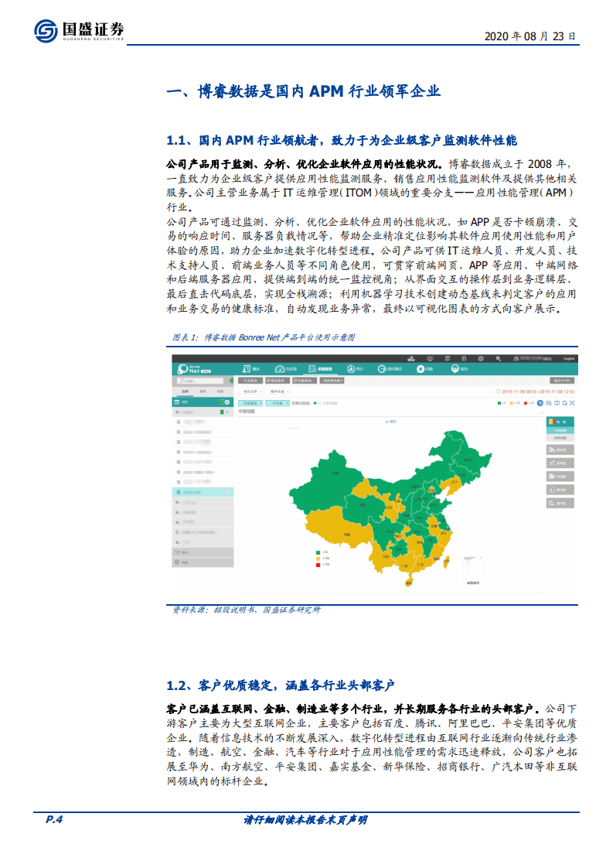Switch language via English link
Image resolution: width=613 pixels, height=868 pixels.
569,359
